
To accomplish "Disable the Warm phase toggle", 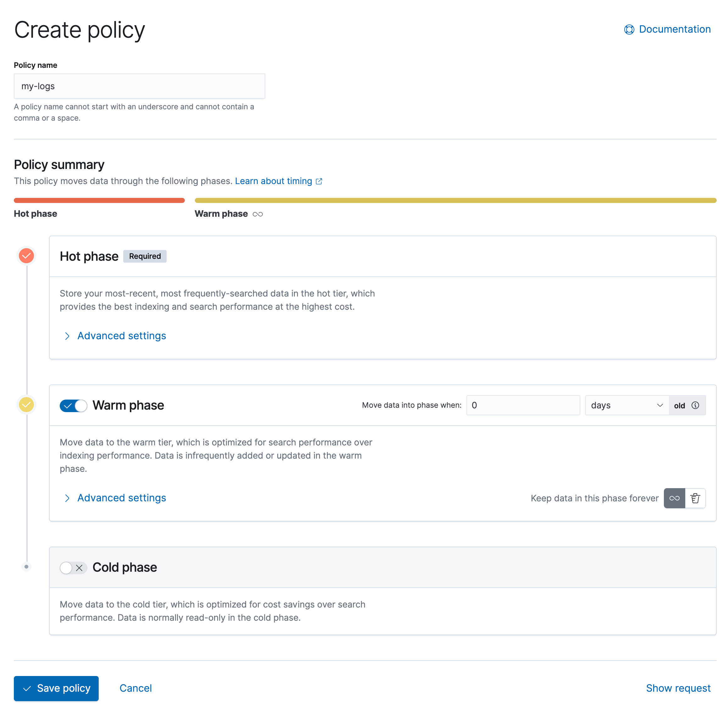I will click(74, 406).
